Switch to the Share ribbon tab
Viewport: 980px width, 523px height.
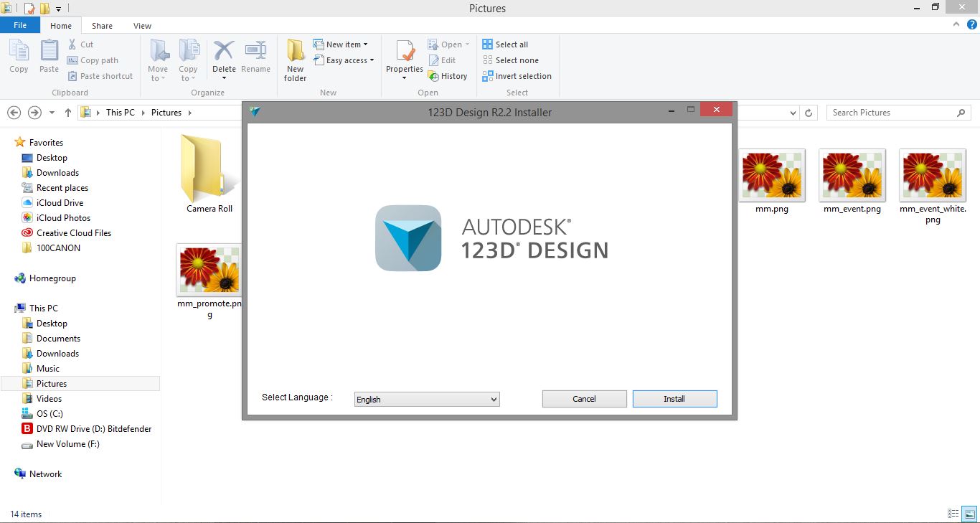tap(102, 26)
